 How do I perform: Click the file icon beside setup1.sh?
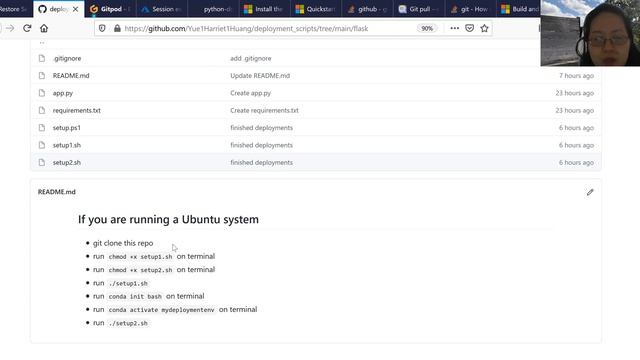pyautogui.click(x=42, y=145)
